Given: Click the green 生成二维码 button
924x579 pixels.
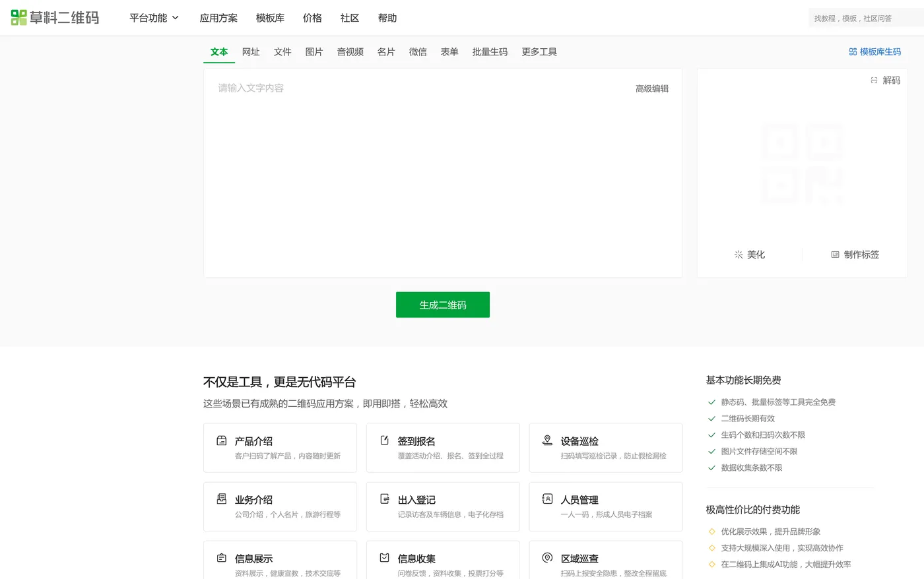Looking at the screenshot, I should [443, 305].
